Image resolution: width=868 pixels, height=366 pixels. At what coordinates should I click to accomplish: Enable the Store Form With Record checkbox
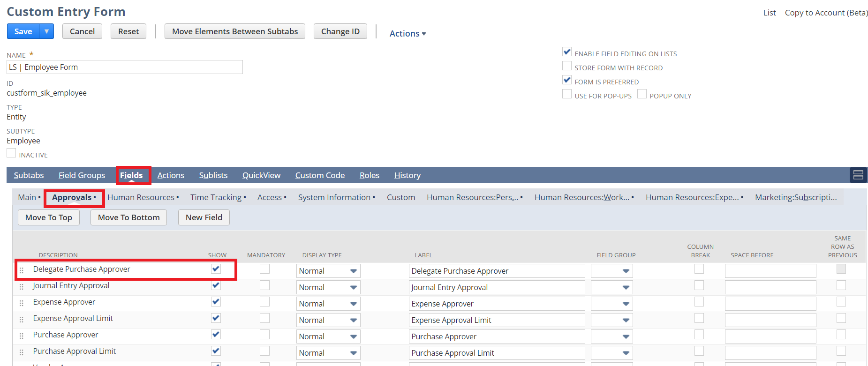click(567, 66)
